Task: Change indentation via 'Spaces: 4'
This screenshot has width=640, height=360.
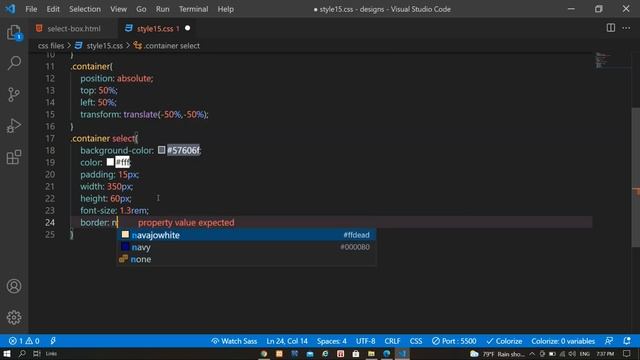Action: coord(331,341)
